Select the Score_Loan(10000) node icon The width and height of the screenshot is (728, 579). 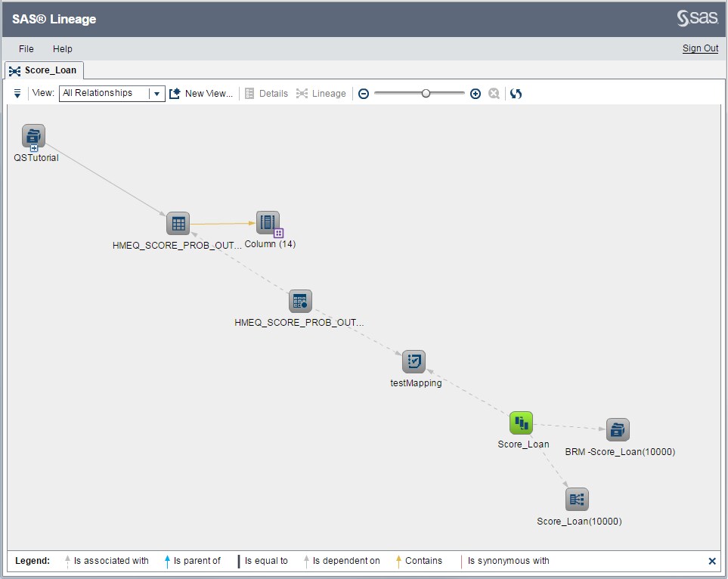(578, 499)
